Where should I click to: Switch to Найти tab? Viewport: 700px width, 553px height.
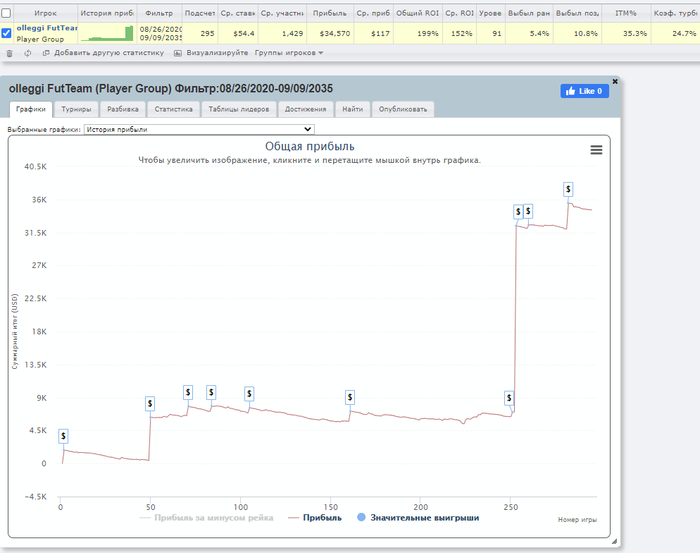coord(353,109)
